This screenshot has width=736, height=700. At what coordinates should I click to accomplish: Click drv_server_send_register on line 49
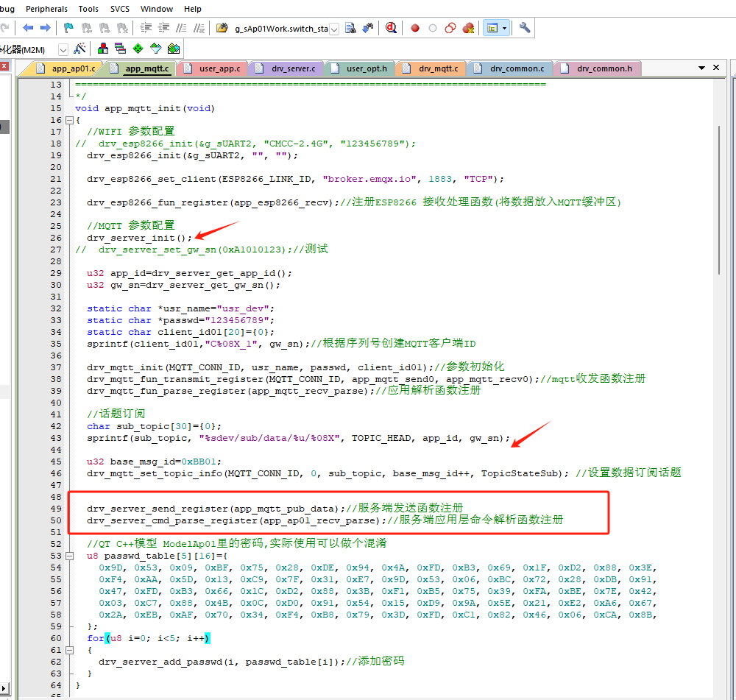pos(158,509)
